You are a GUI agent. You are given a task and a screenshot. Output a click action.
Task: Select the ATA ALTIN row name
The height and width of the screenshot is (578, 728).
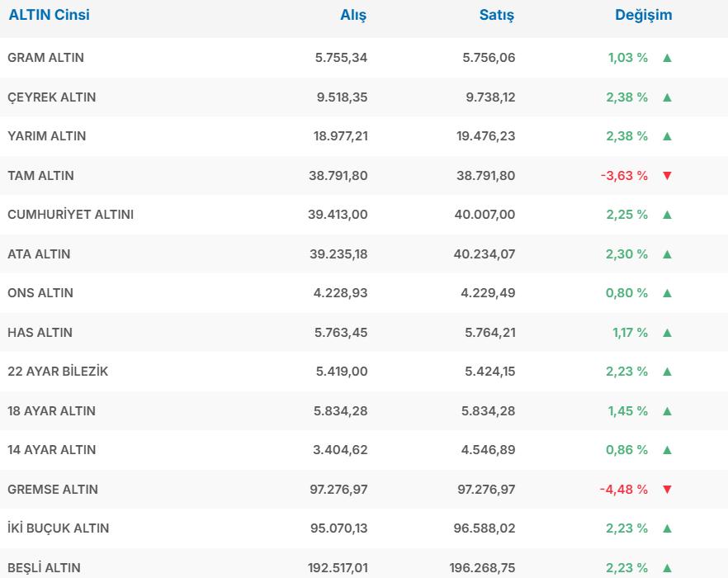[39, 254]
